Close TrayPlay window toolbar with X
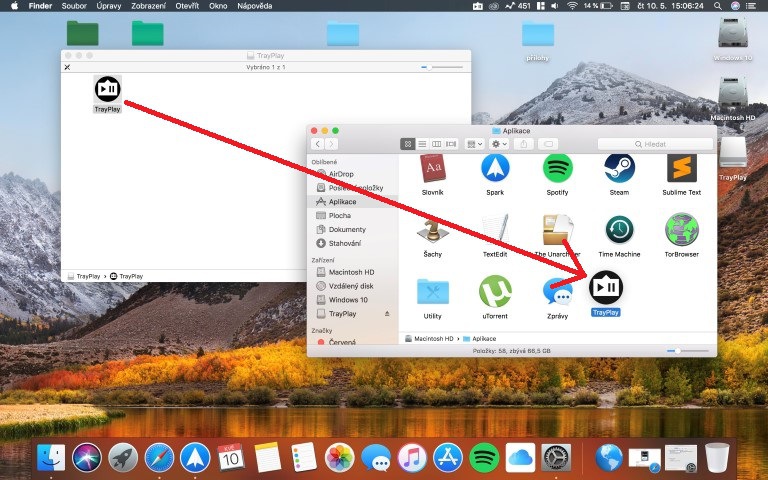 [68, 67]
